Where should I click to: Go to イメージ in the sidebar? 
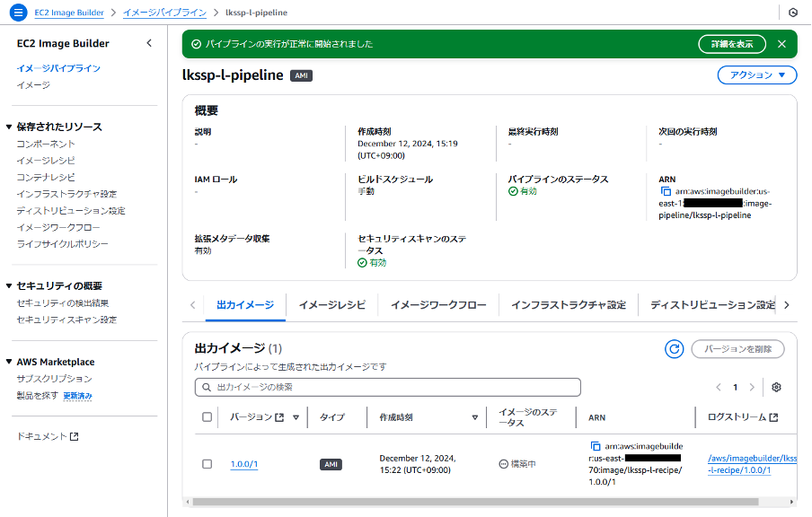click(x=33, y=85)
